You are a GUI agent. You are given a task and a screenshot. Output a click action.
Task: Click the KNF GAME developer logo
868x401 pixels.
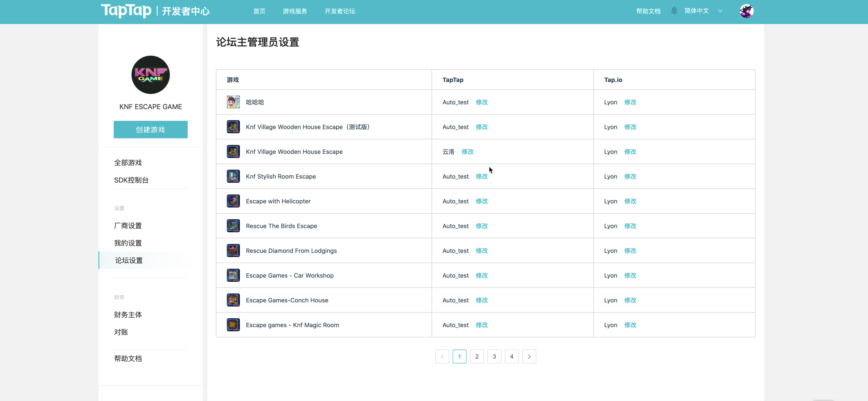click(150, 75)
